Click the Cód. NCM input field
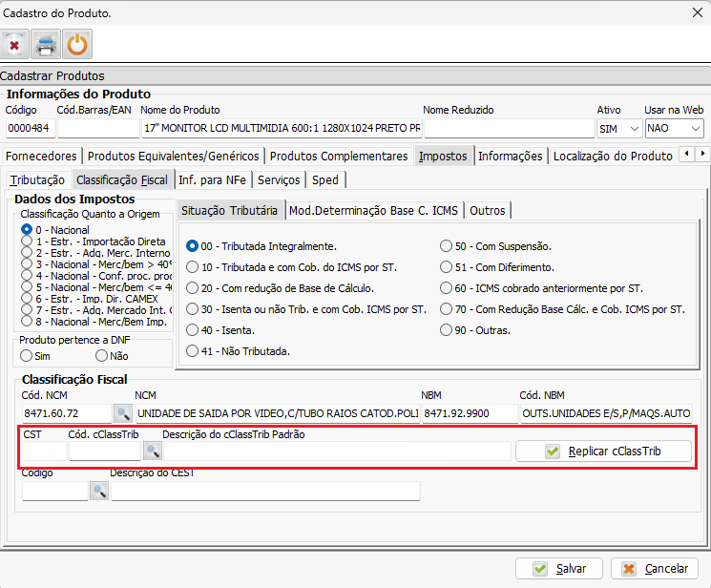Image resolution: width=711 pixels, height=588 pixels. click(66, 413)
